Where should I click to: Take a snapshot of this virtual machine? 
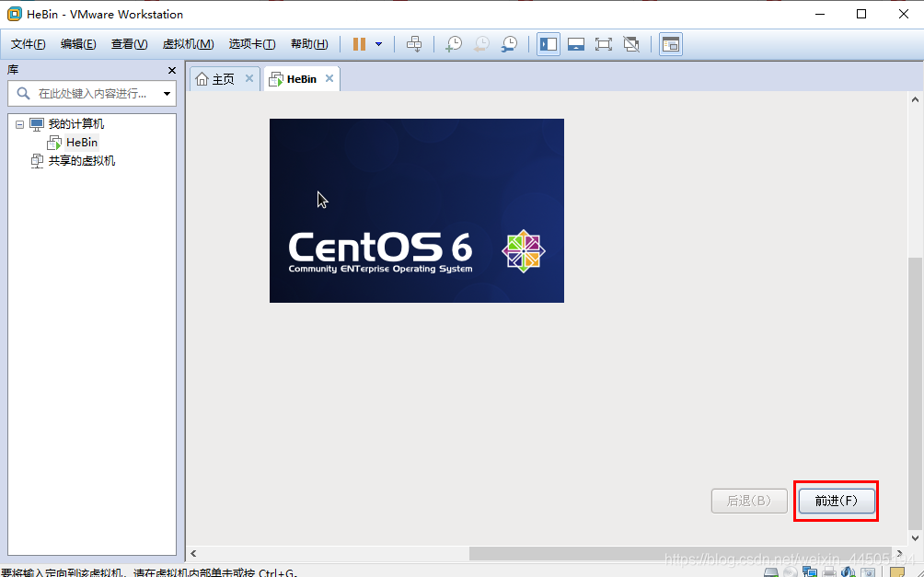coord(454,44)
